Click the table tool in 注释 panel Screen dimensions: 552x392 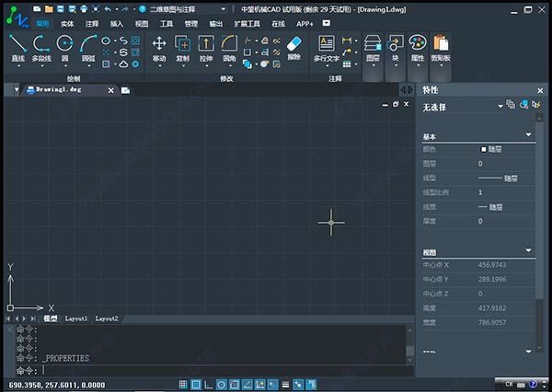(347, 64)
